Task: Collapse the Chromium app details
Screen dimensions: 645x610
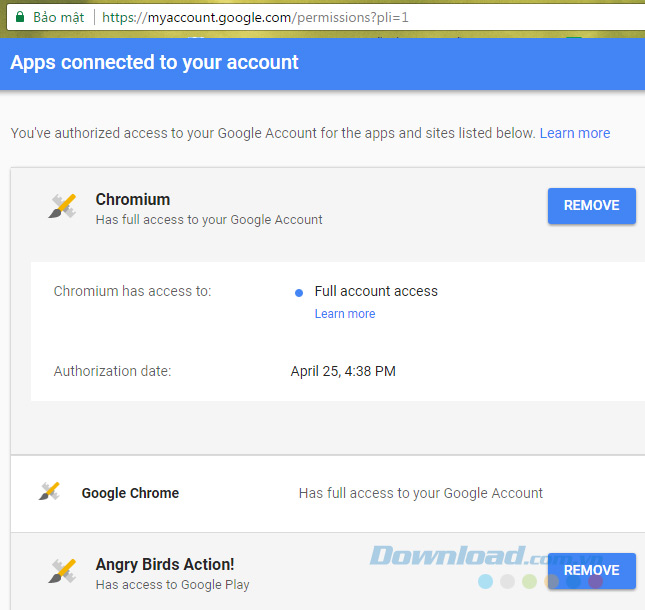Action: click(x=133, y=199)
